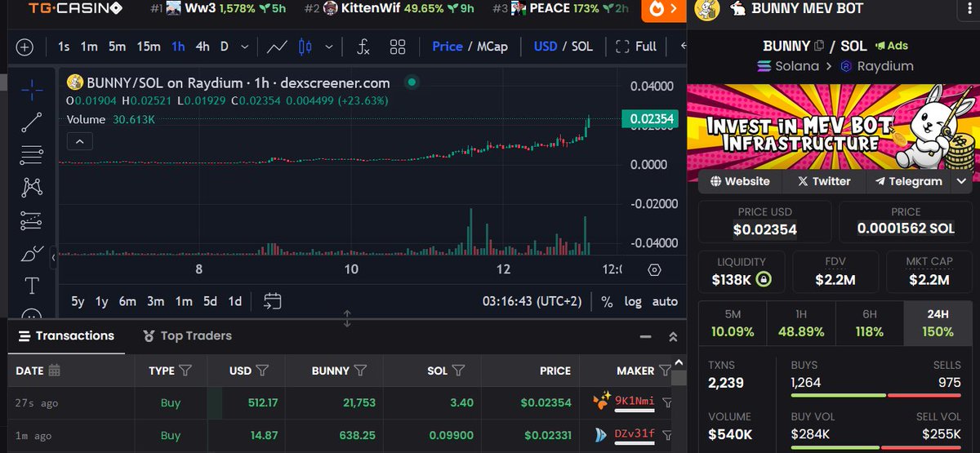
Task: Switch chart to Price mode
Action: (448, 47)
